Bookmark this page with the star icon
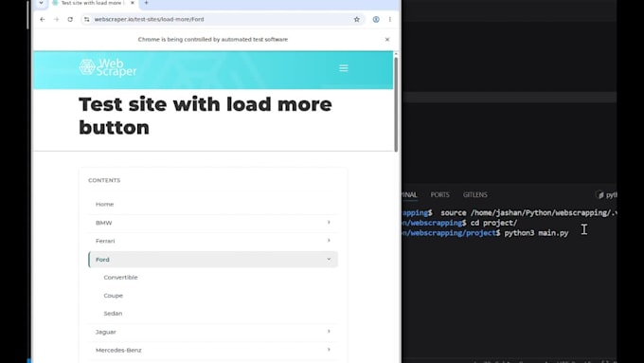644x363 pixels. point(356,19)
